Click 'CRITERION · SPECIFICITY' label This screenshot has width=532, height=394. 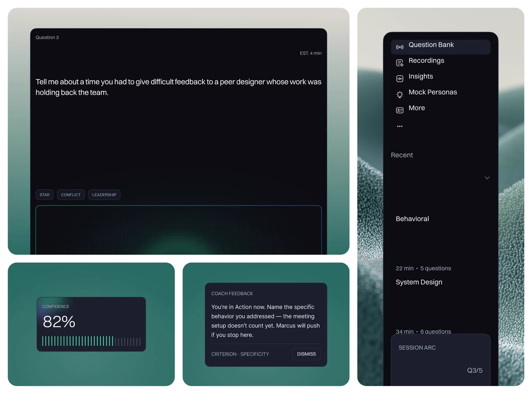coord(240,354)
